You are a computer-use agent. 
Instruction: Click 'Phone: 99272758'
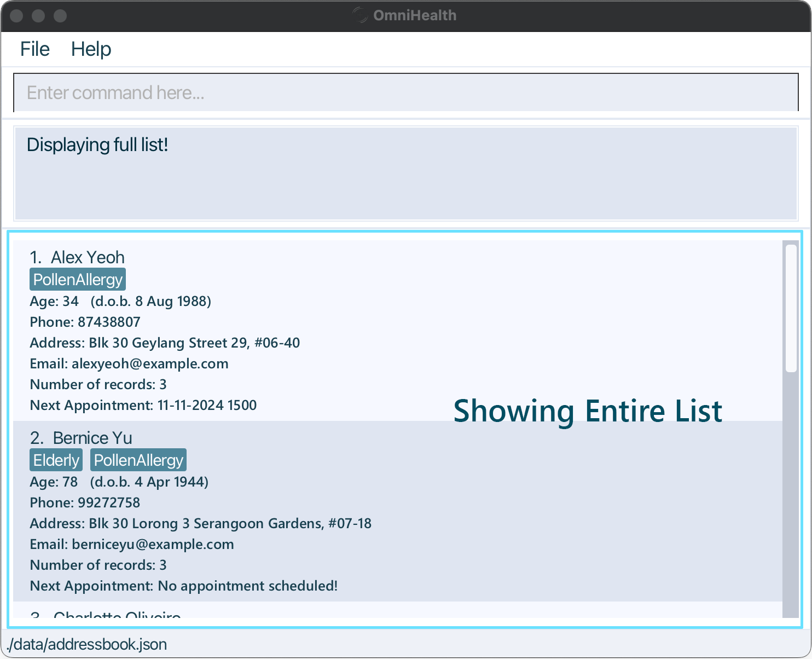(85, 502)
